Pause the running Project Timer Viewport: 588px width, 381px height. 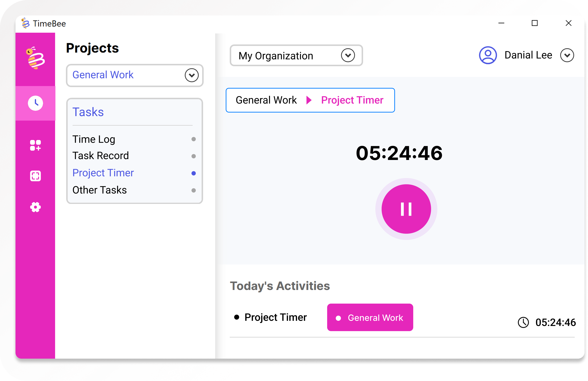(406, 209)
